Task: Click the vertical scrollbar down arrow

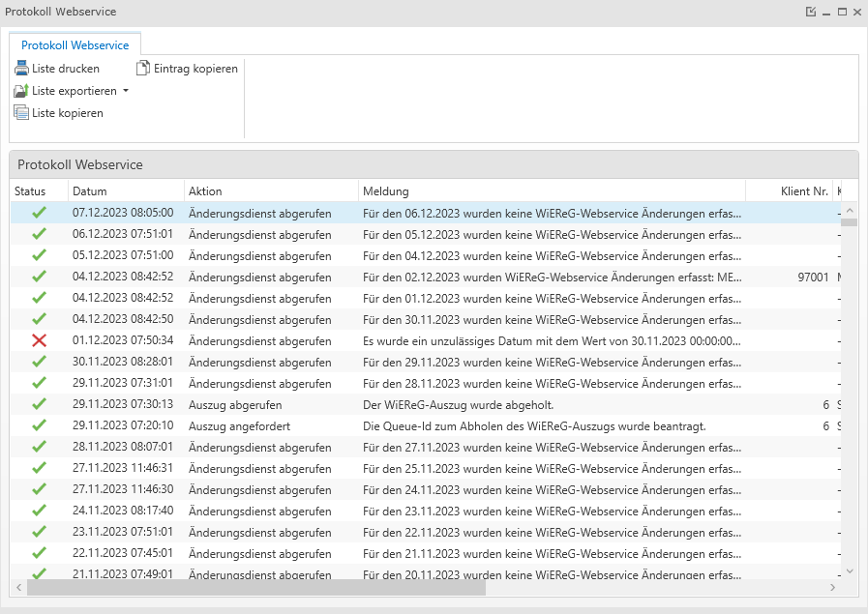Action: point(849,571)
